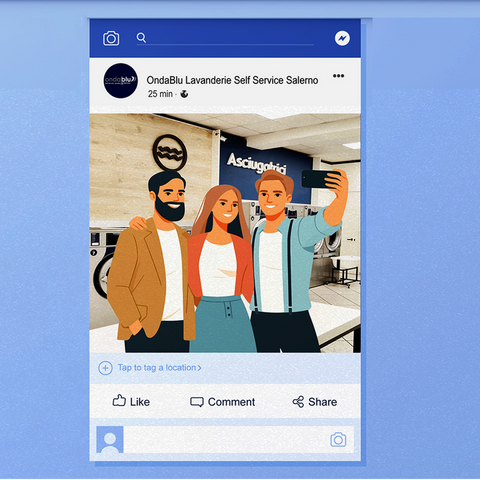Click the user avatar beside the comment box
Image resolution: width=480 pixels, height=480 pixels.
click(x=110, y=439)
